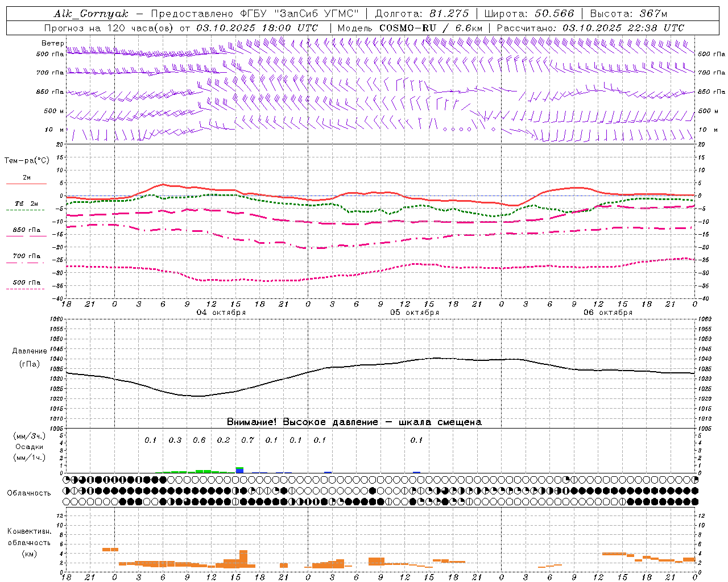Select the left 500 гПа wind row label
The image size is (728, 582).
(50, 54)
